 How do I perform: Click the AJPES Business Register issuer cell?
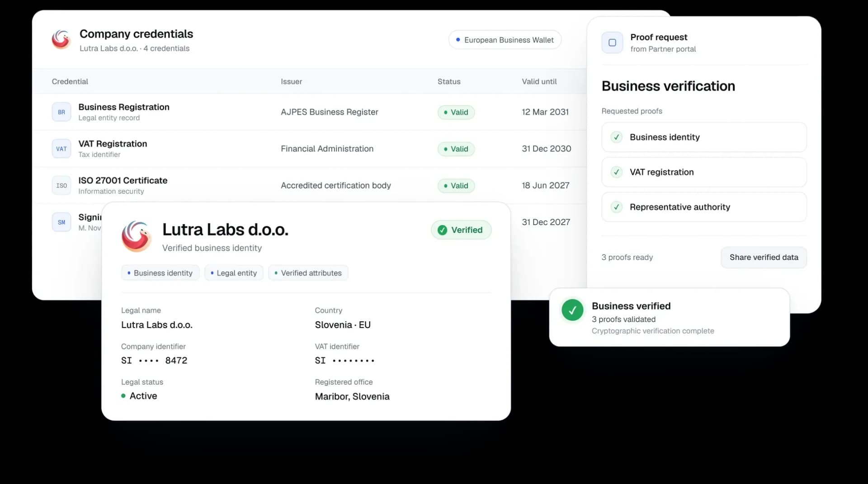[329, 112]
